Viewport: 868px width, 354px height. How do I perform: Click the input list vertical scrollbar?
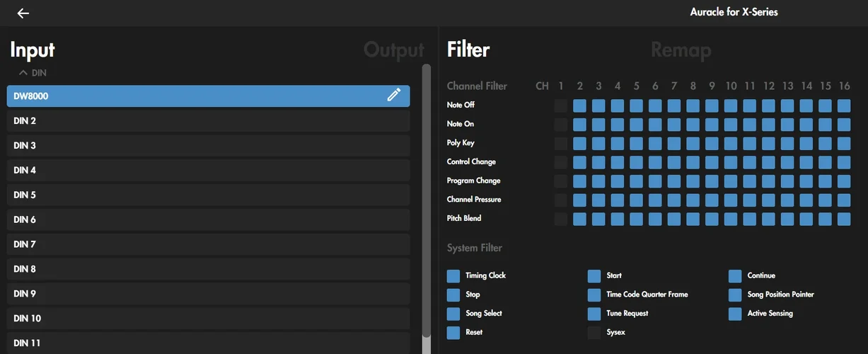pos(426,198)
